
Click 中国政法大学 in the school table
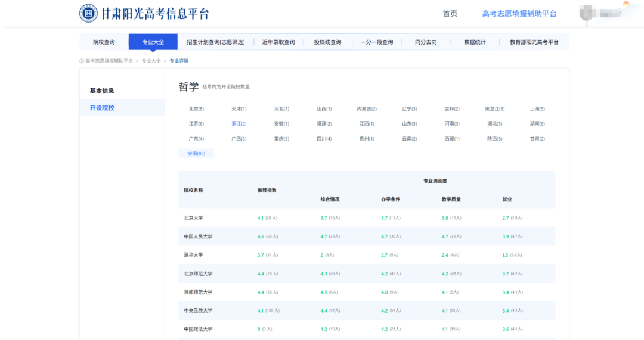[198, 329]
